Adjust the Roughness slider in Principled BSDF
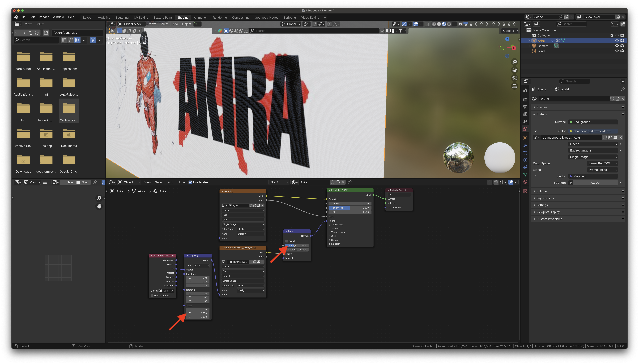639x364 pixels. (350, 208)
